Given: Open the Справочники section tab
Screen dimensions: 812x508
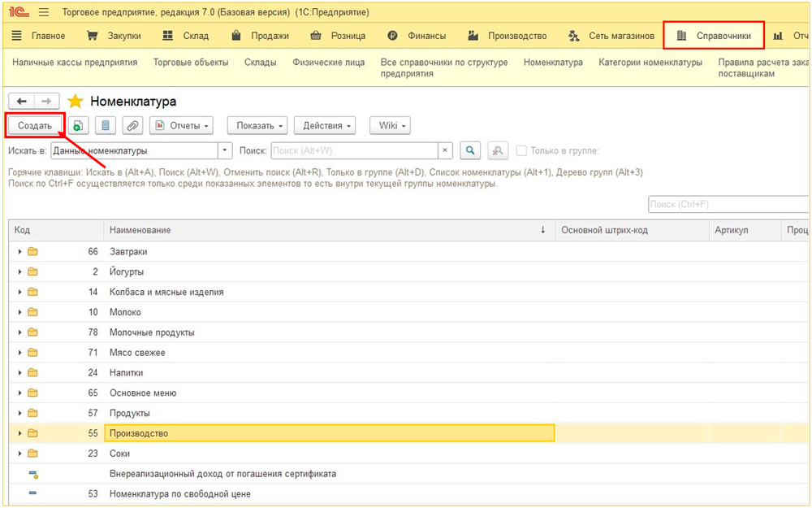Looking at the screenshot, I should (714, 36).
